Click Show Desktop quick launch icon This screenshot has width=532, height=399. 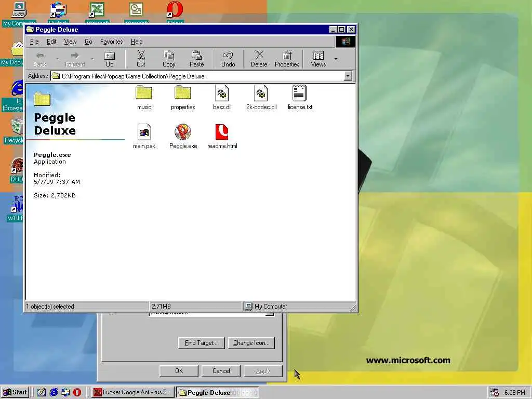pos(42,392)
